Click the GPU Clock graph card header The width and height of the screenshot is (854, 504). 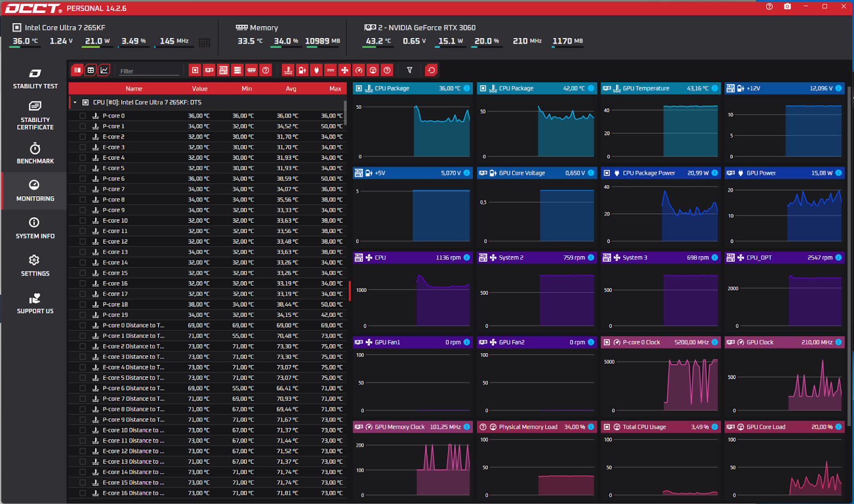[785, 342]
